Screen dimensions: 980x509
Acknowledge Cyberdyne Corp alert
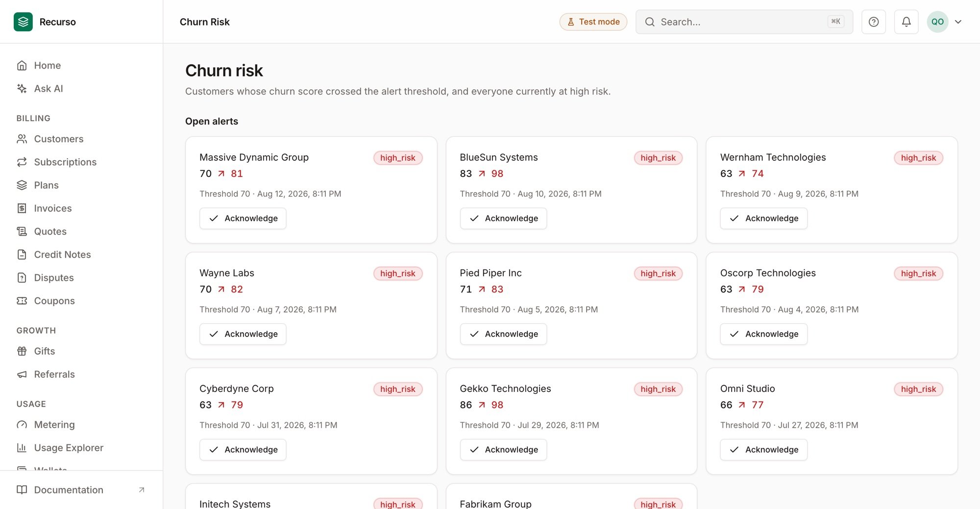point(243,450)
